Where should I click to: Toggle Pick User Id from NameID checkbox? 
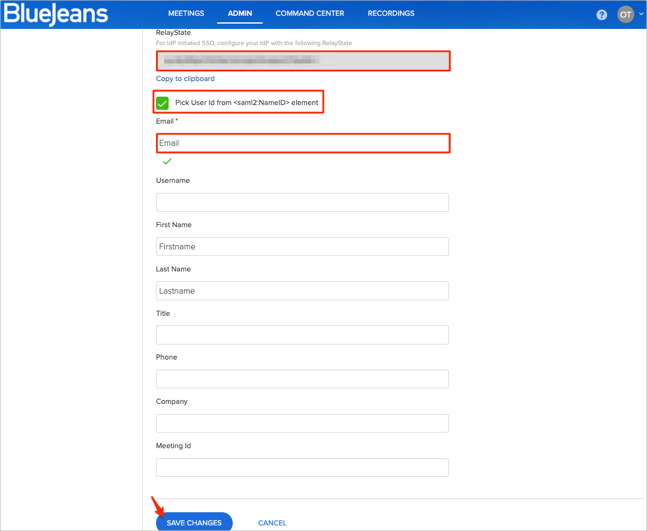pyautogui.click(x=163, y=103)
